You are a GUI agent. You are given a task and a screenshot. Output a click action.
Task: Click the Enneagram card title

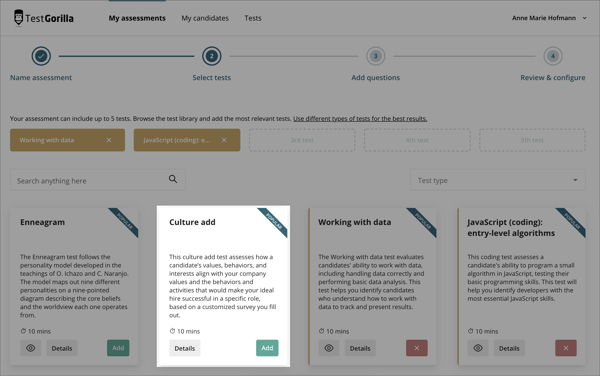pos(42,222)
